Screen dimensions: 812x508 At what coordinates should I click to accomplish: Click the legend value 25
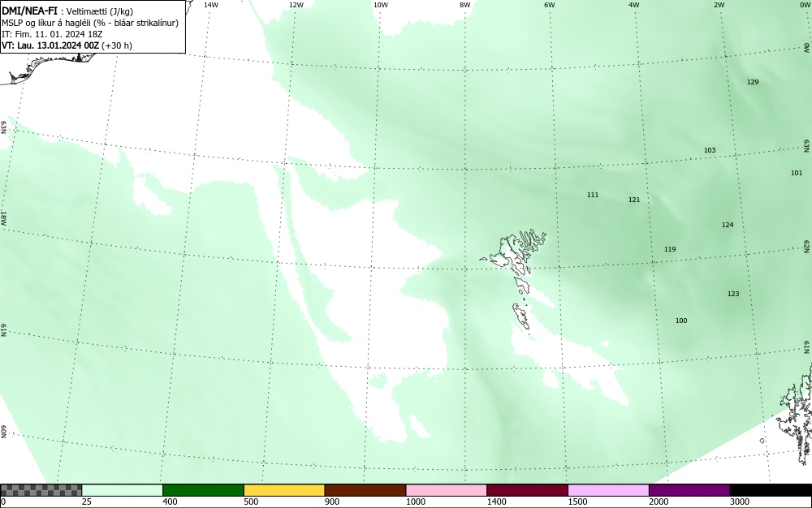point(87,502)
